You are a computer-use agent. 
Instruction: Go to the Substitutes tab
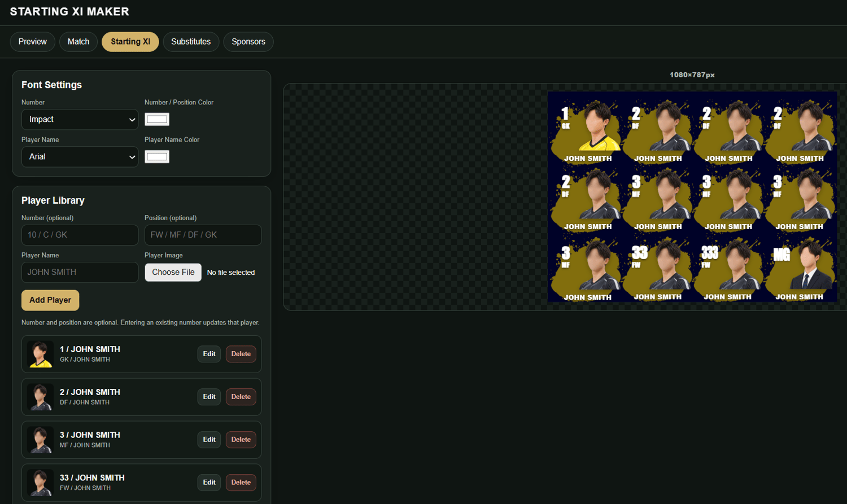191,42
